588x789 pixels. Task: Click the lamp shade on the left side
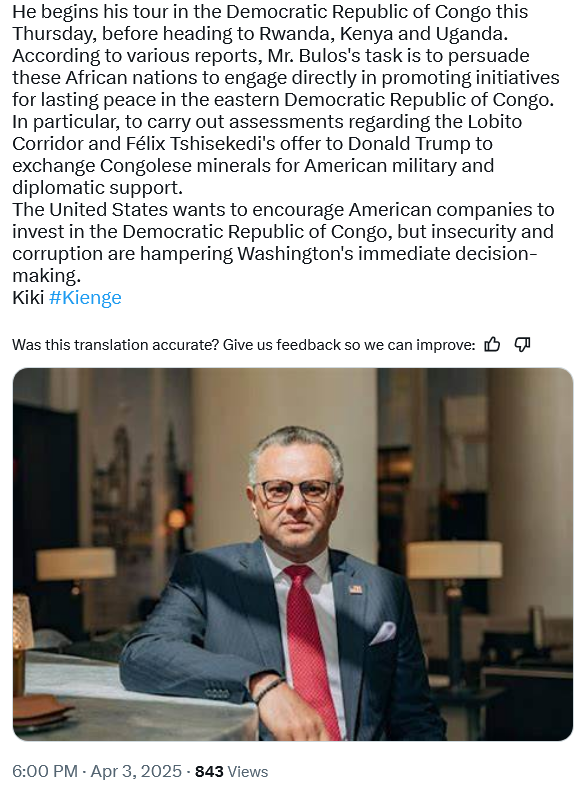tap(76, 564)
